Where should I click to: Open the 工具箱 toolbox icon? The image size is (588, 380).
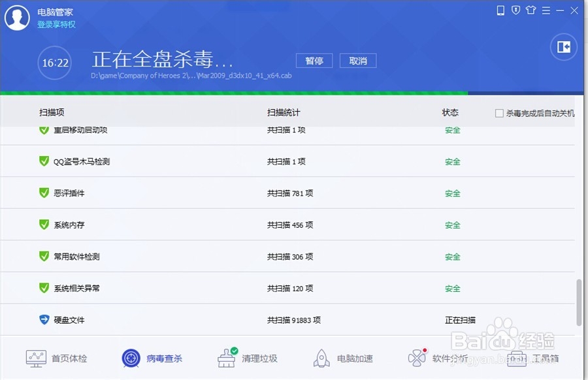[516, 358]
